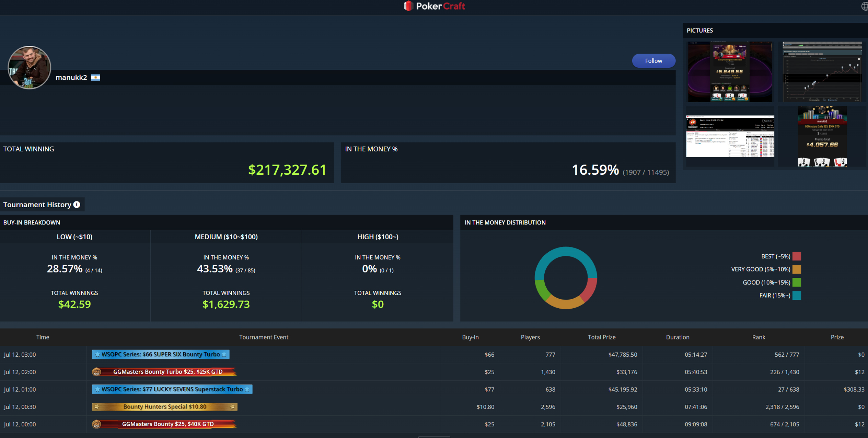
Task: Open WSOPC $77 LUCKY SEVENS Superstack Turbo
Action: 172,389
